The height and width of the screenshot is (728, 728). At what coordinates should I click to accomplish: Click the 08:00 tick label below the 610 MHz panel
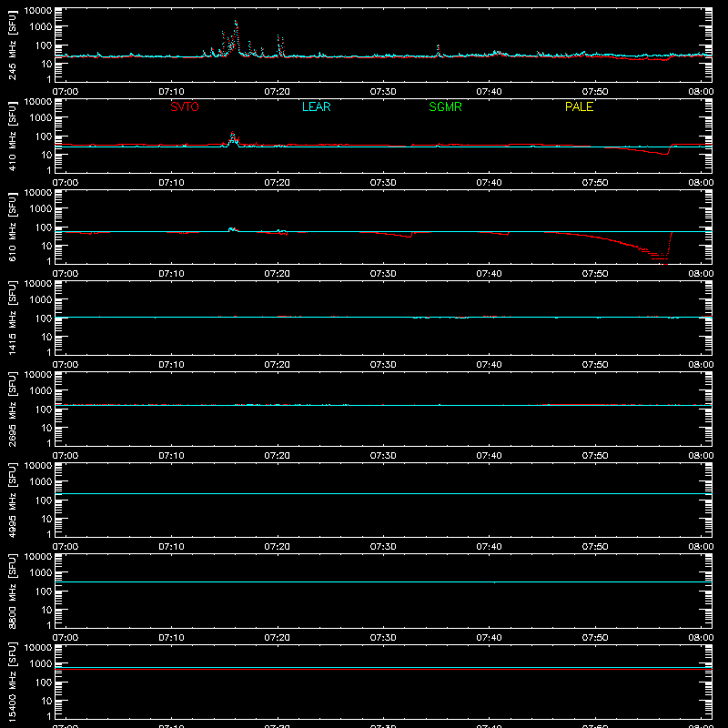tap(701, 274)
